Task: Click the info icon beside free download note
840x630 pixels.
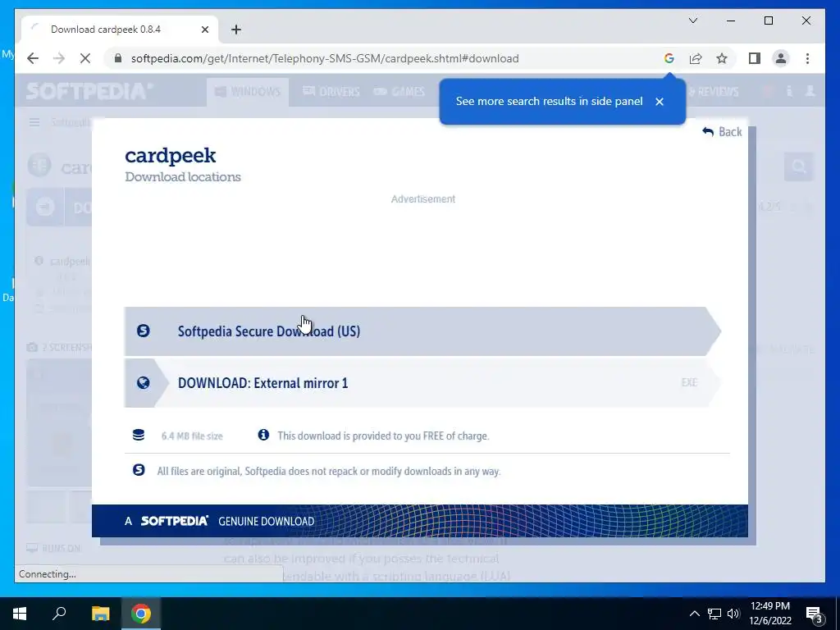Action: (263, 435)
